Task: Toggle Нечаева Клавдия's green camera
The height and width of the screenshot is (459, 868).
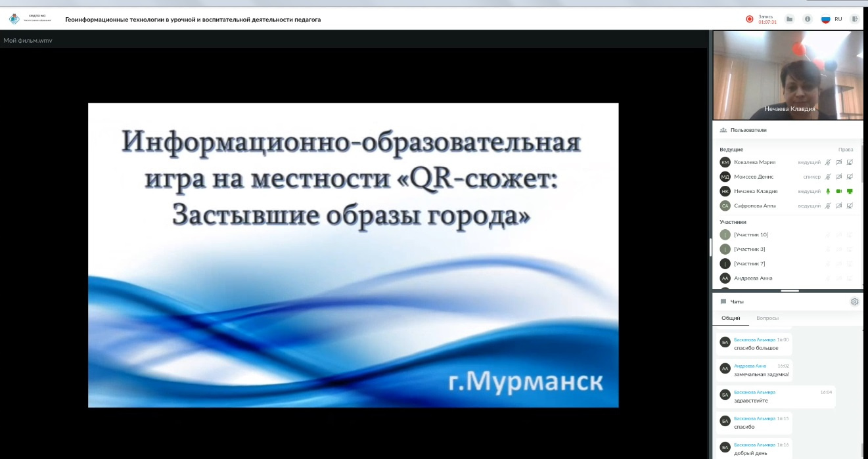Action: coord(839,191)
